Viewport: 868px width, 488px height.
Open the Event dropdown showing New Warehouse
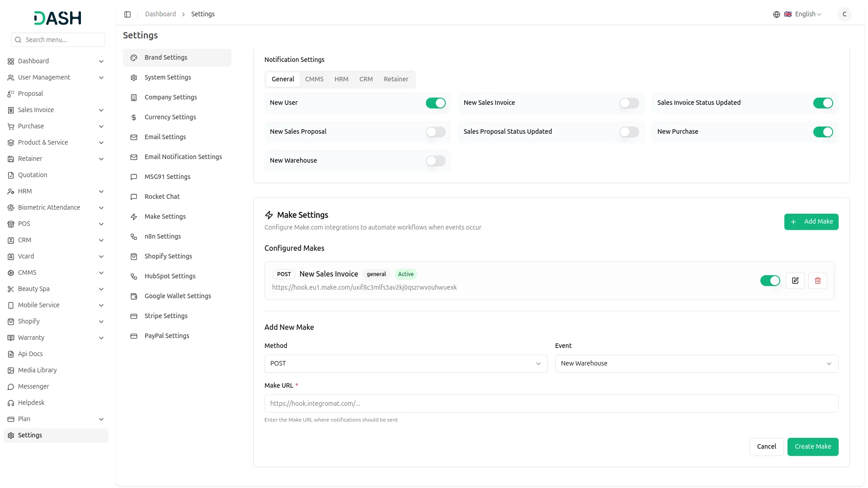pyautogui.click(x=696, y=364)
